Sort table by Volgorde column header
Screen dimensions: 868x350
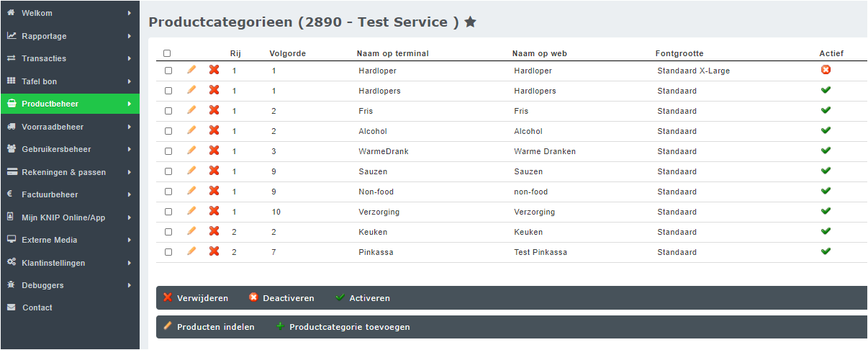click(286, 53)
